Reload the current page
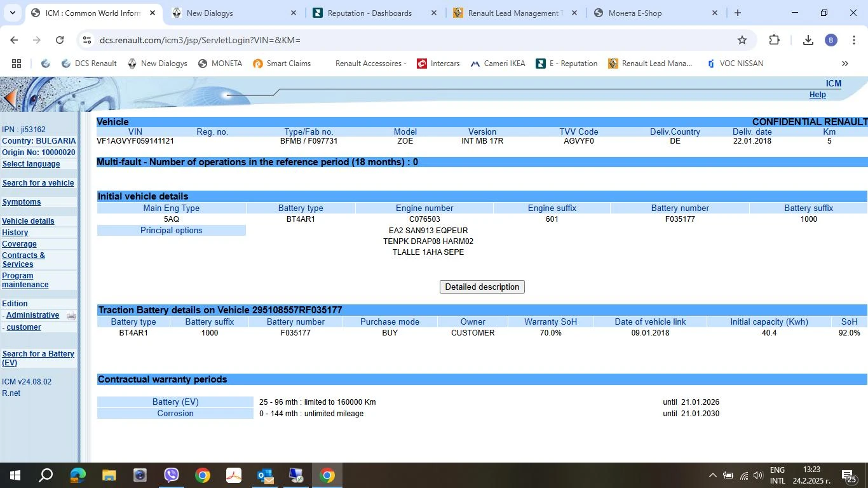Viewport: 868px width, 488px height. 60,40
